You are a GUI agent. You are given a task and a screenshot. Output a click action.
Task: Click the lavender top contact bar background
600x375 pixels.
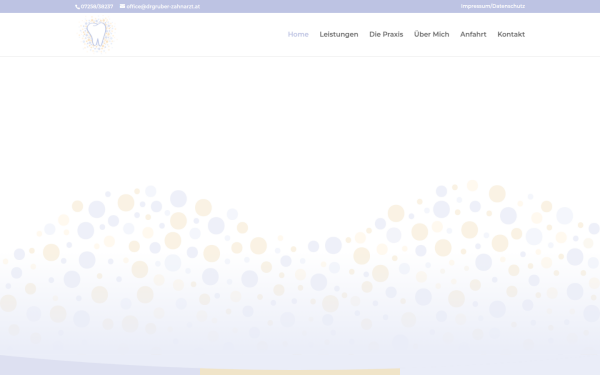tap(329, 7)
